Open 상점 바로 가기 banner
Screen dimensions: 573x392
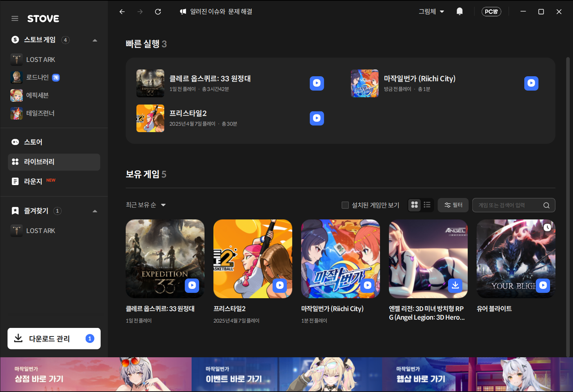pos(96,374)
